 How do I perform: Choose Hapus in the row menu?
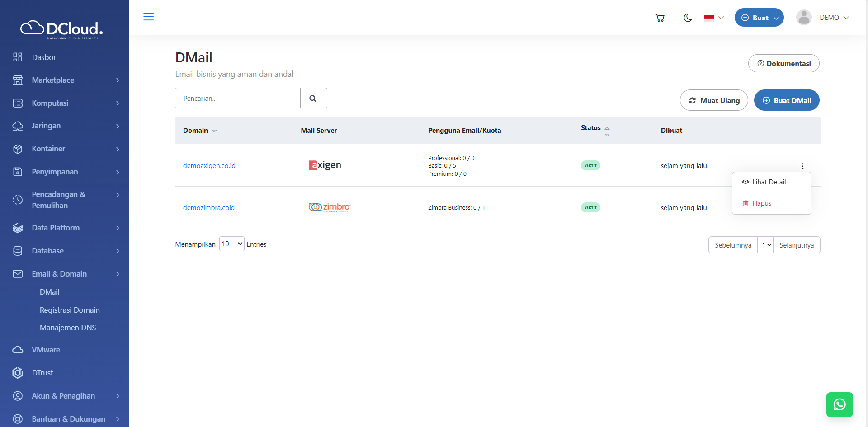pos(761,203)
